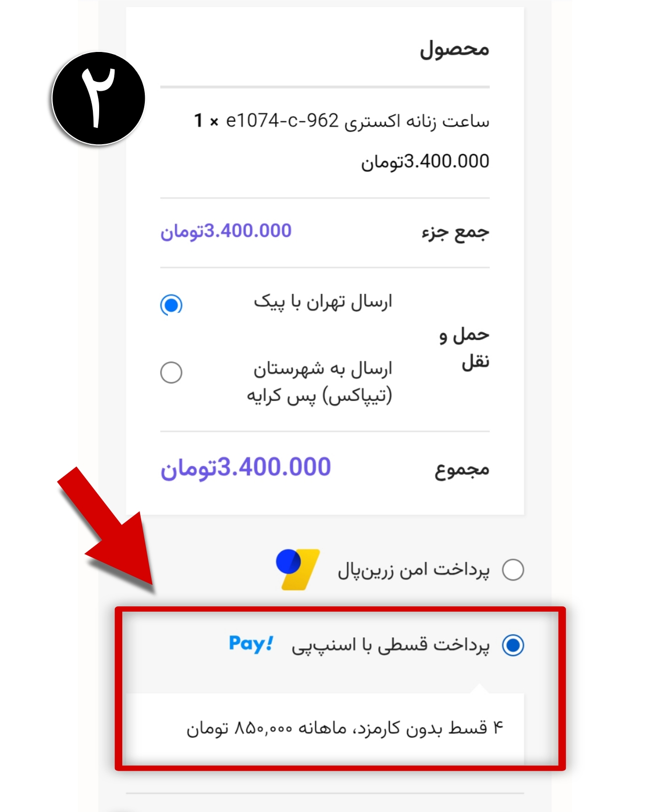
Task: Click the black step number ۲ badge
Action: (98, 99)
